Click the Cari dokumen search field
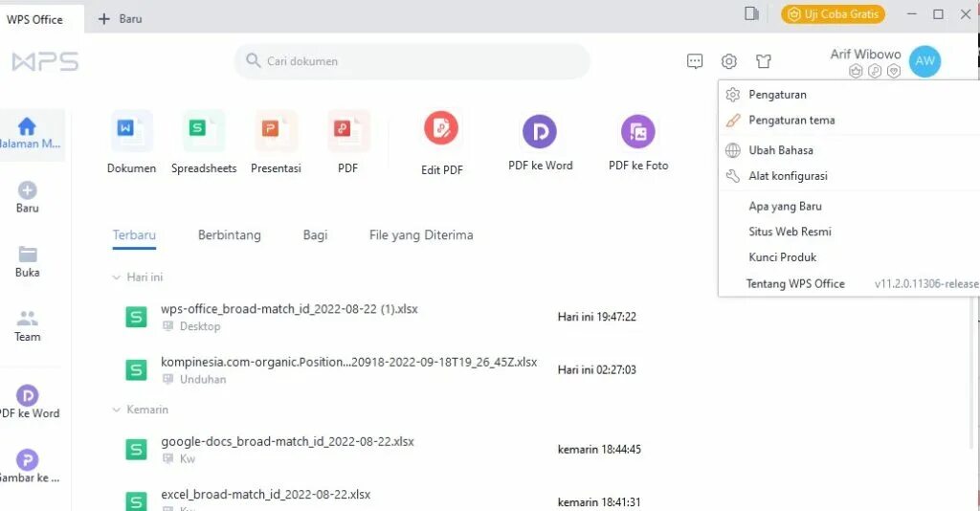Image resolution: width=980 pixels, height=511 pixels. [412, 61]
